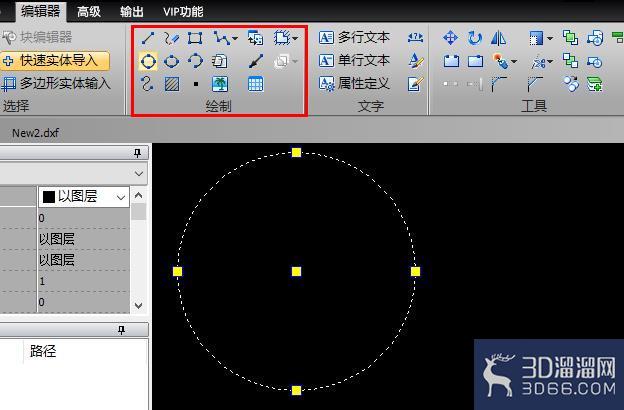Switch to the 输出 ribbon tab
The image size is (624, 410).
point(132,12)
